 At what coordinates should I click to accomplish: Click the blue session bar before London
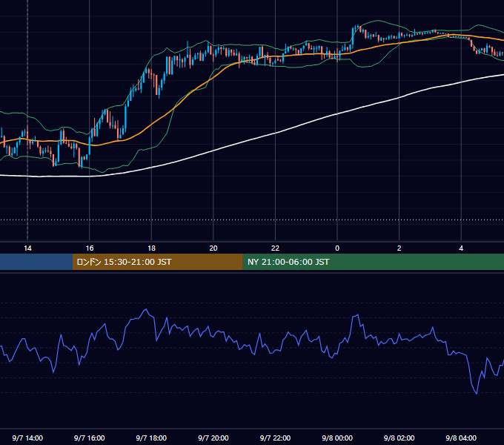36,262
